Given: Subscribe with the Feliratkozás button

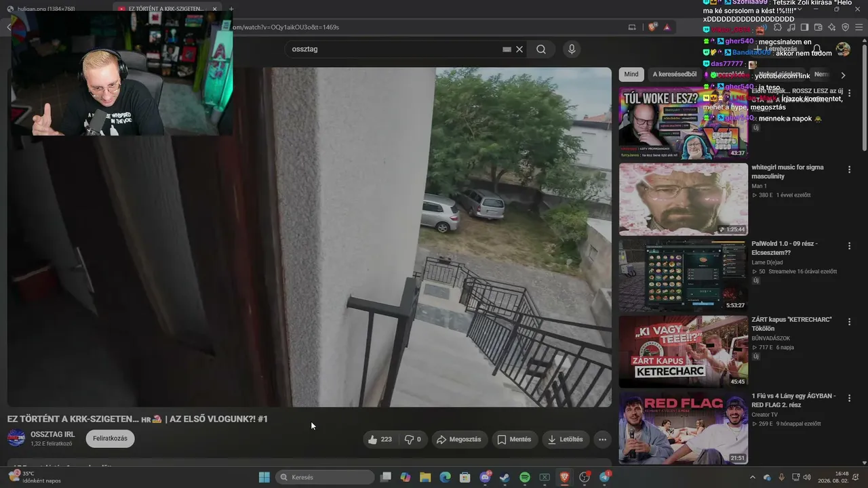Looking at the screenshot, I should coord(110,439).
